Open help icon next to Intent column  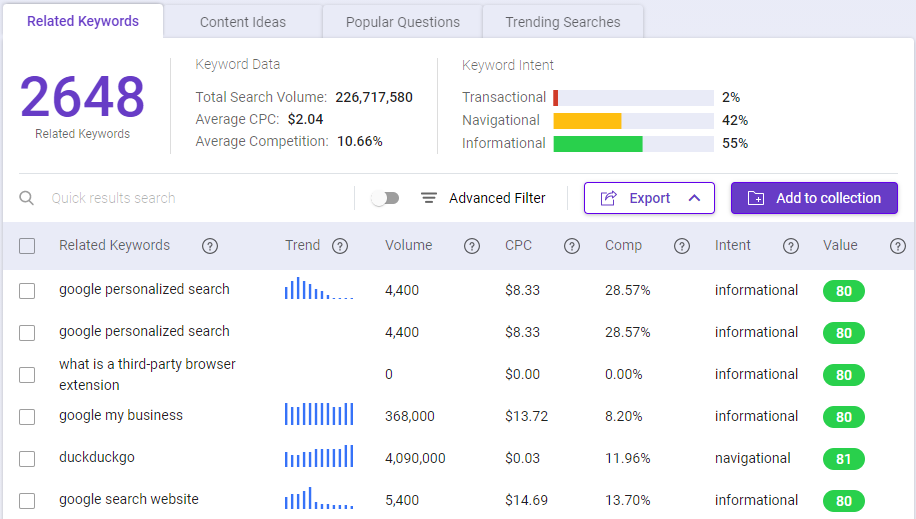pyautogui.click(x=791, y=246)
